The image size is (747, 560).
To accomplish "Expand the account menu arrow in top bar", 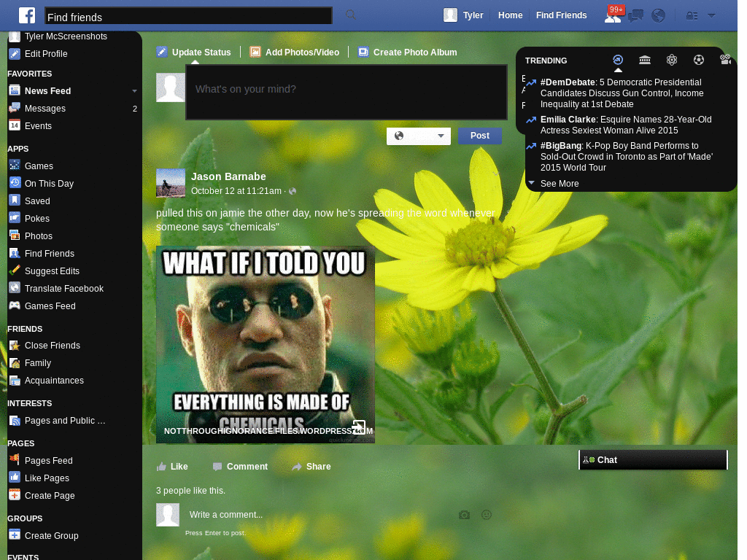I will (712, 15).
